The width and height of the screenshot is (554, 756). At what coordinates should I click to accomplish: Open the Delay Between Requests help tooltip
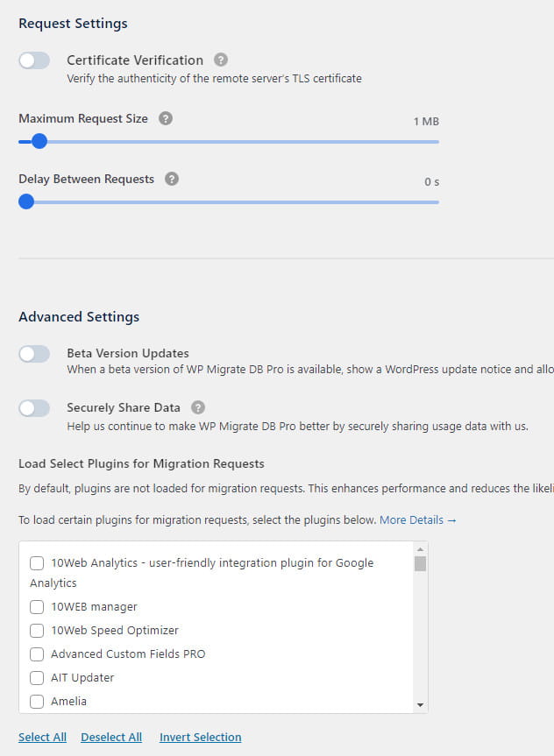click(170, 179)
